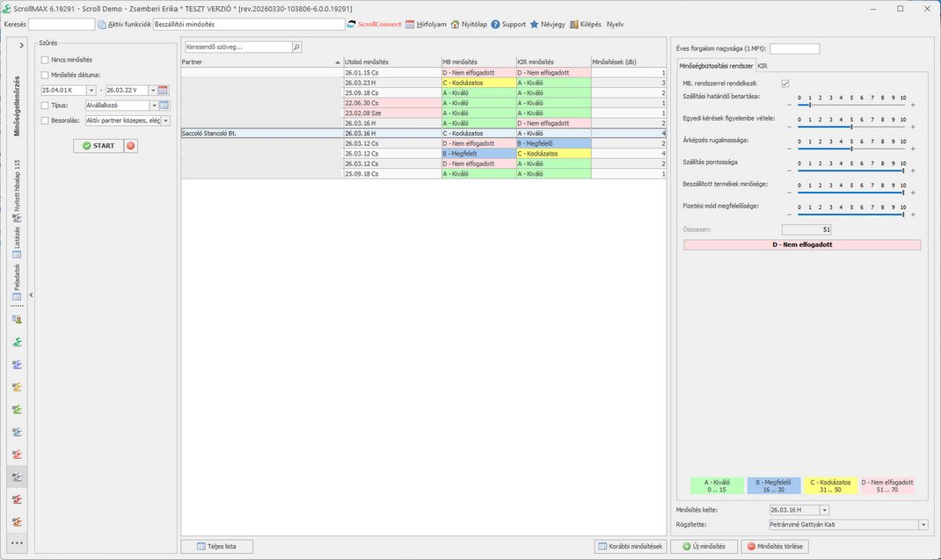Go to Nyitólap home page

(468, 25)
